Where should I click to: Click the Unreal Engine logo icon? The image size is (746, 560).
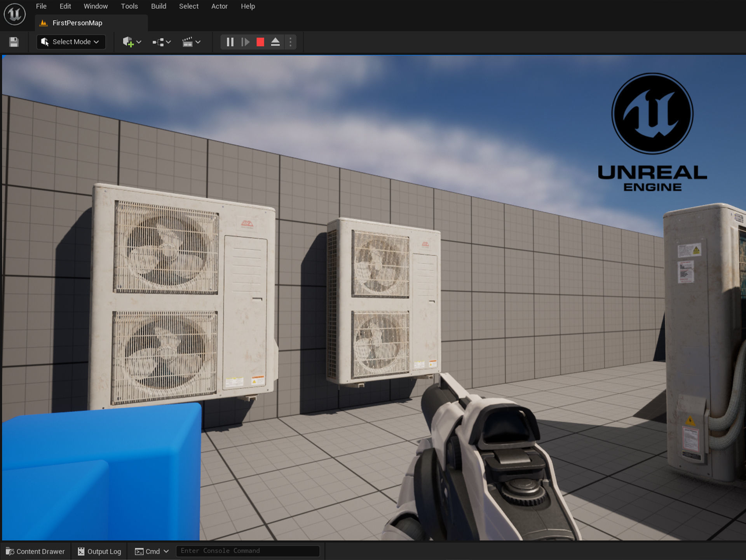pos(14,14)
